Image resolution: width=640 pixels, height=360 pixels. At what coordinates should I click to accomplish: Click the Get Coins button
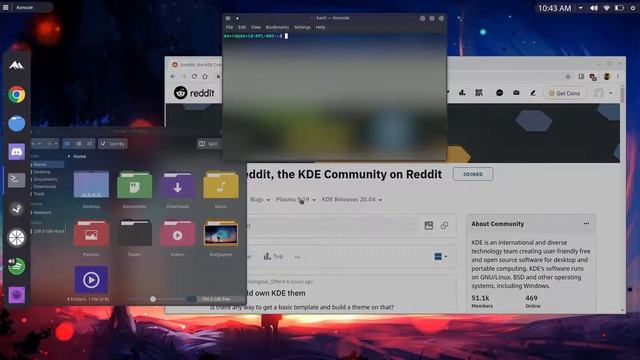click(565, 93)
